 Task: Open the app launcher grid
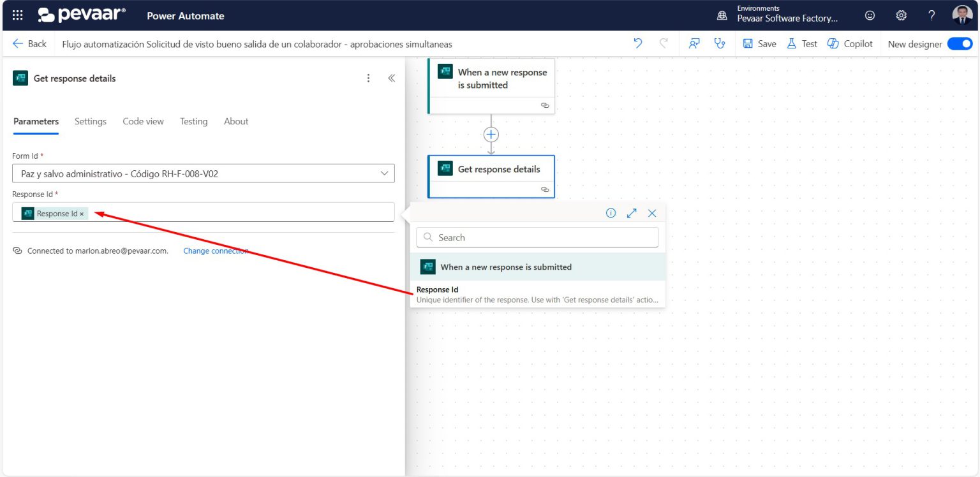(17, 15)
